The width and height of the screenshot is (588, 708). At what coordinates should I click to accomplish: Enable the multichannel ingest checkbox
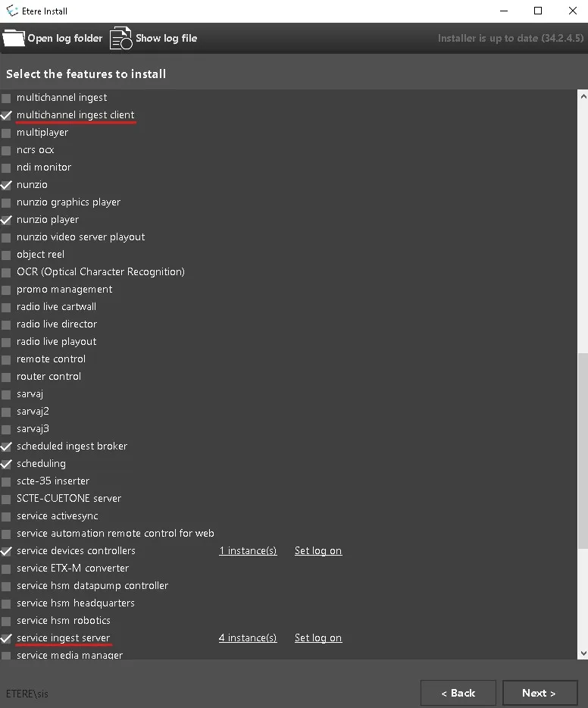pyautogui.click(x=7, y=98)
